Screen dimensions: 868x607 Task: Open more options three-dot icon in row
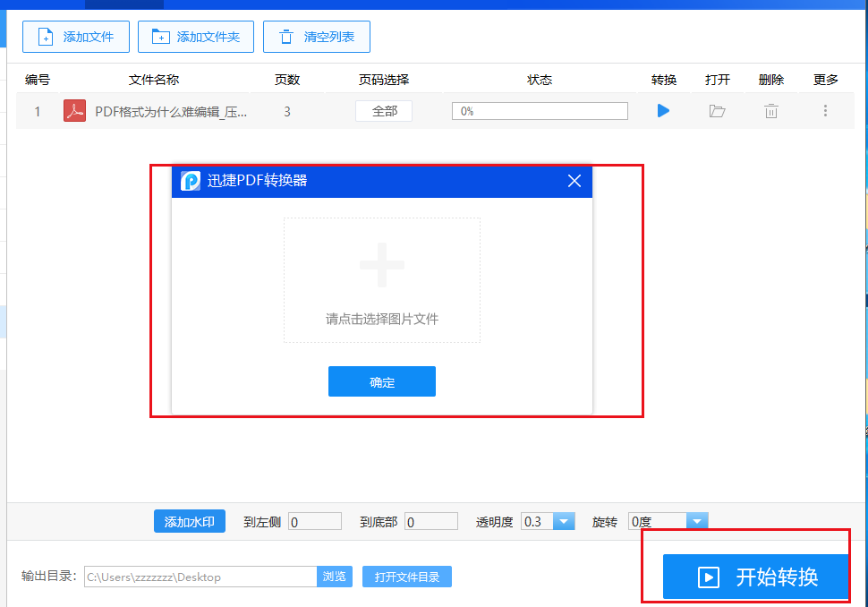click(x=825, y=111)
